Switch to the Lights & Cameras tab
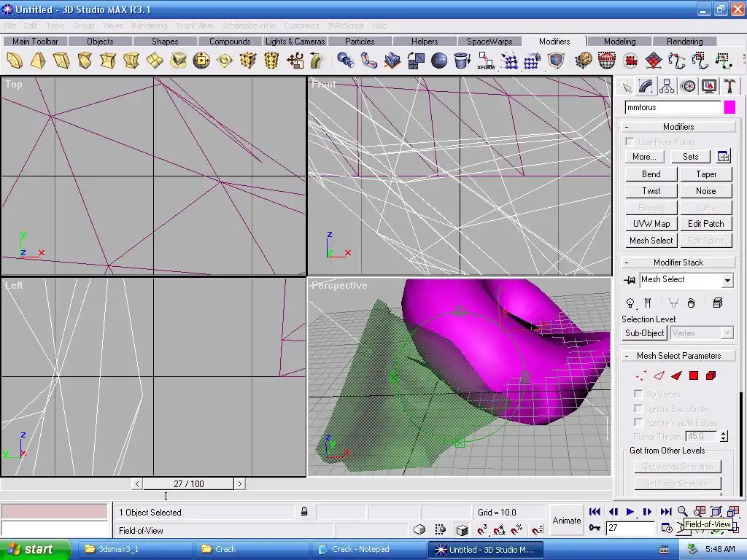This screenshot has height=560, width=747. (295, 42)
